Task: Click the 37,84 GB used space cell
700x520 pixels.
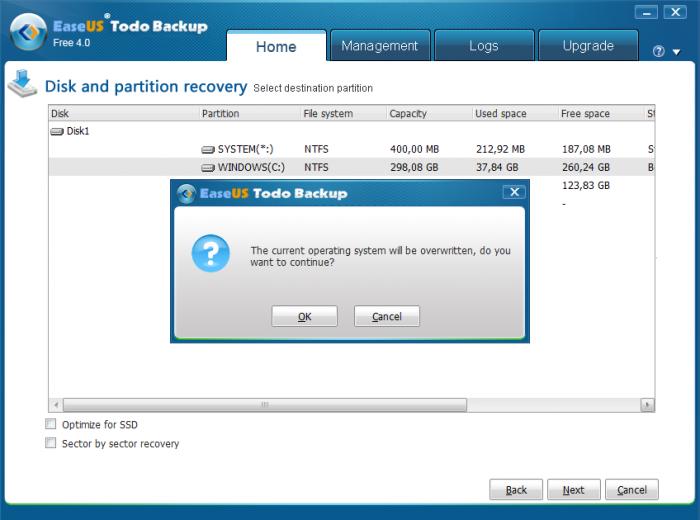Action: tap(497, 167)
